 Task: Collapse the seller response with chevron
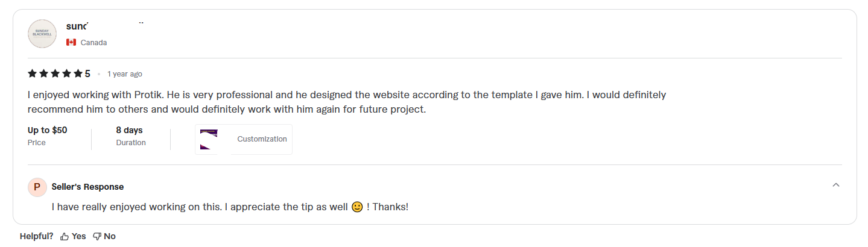pos(835,185)
